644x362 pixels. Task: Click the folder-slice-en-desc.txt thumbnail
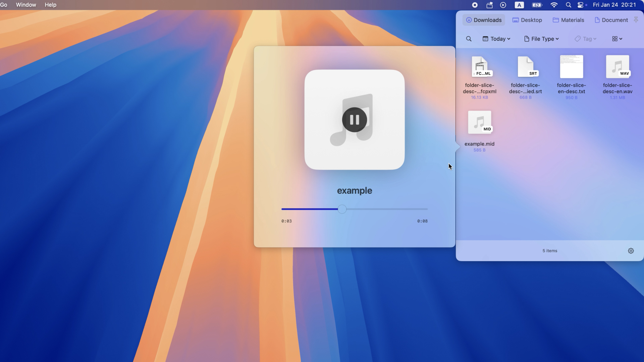click(x=572, y=66)
